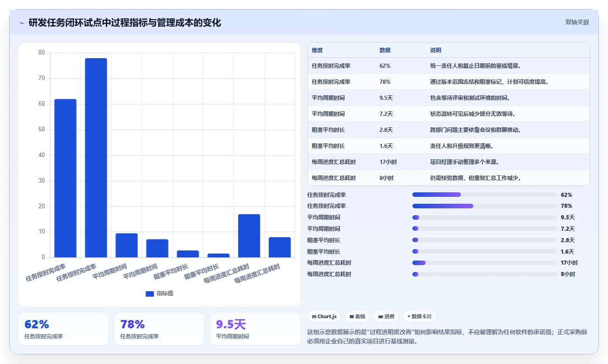The width and height of the screenshot is (608, 364).
Task: Click the chart bar with value 17
Action: point(249,236)
